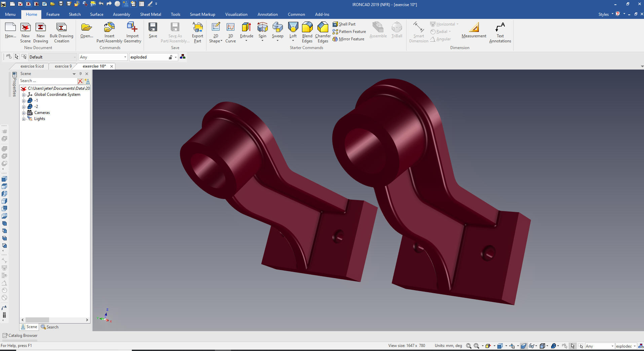The width and height of the screenshot is (644, 351).
Task: Switch to the Assembly ribbon tab
Action: tap(121, 14)
